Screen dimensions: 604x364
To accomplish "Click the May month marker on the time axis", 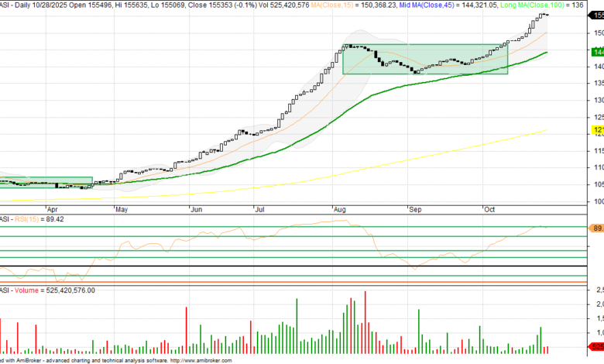I will tap(121, 209).
